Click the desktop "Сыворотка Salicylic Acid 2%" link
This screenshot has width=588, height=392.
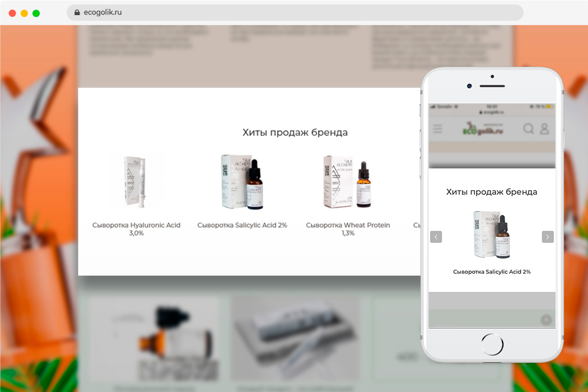coord(242,225)
